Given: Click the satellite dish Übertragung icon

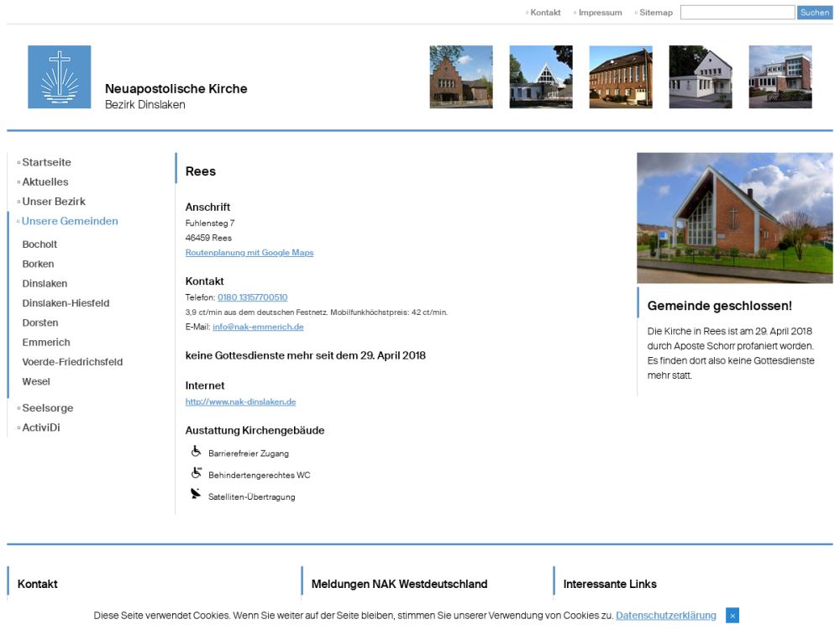Looking at the screenshot, I should tap(196, 495).
